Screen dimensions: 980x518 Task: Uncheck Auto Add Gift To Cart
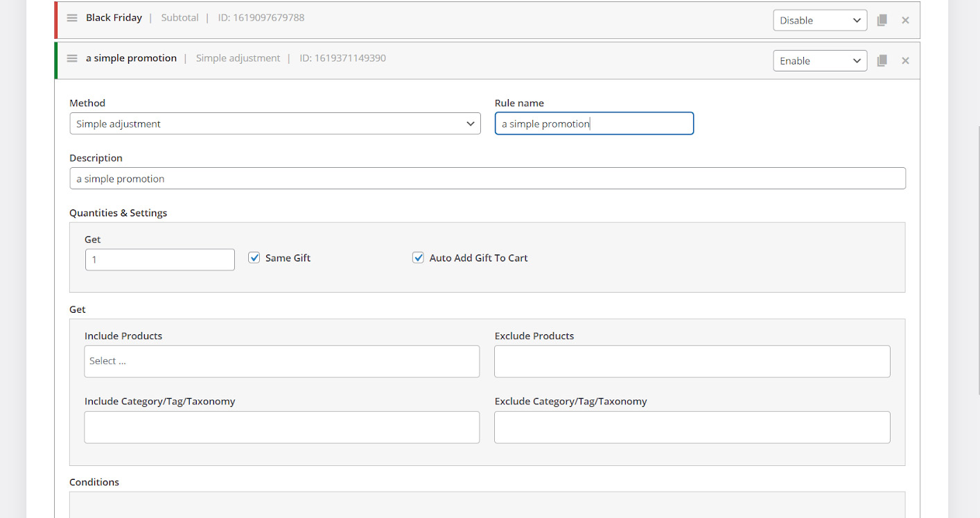[x=418, y=258]
